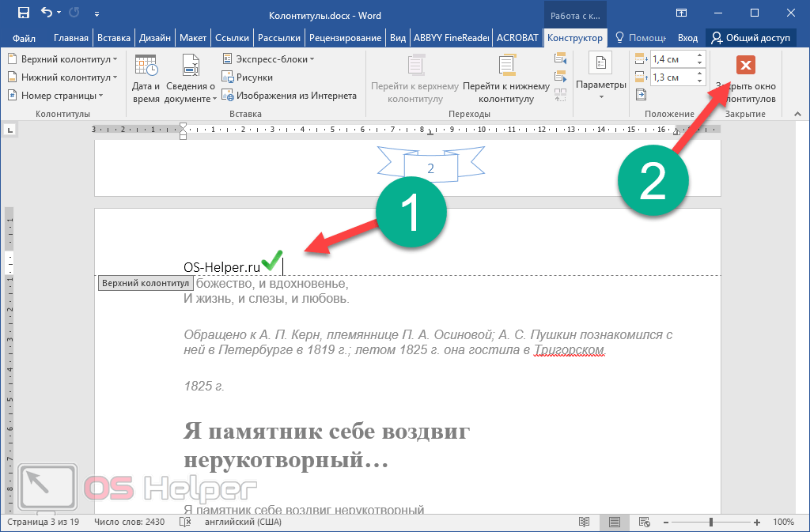Click the zoom slider in the status bar
Screen dimensions: 810x532
[x=711, y=523]
